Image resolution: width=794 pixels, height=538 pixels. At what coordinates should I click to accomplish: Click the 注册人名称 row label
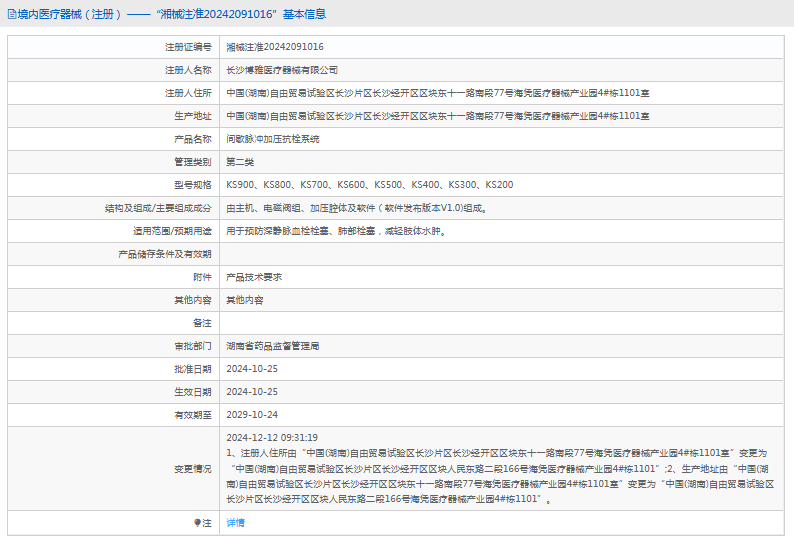(x=188, y=70)
